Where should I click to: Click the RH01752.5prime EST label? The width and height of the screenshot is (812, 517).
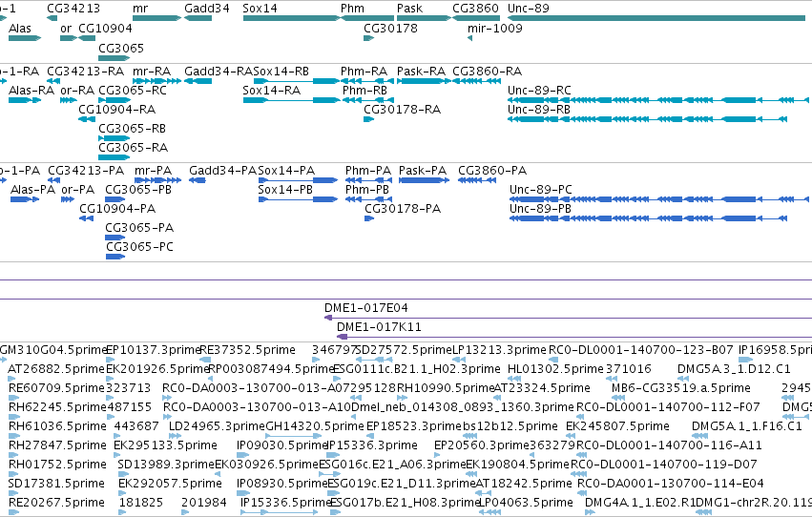57,465
